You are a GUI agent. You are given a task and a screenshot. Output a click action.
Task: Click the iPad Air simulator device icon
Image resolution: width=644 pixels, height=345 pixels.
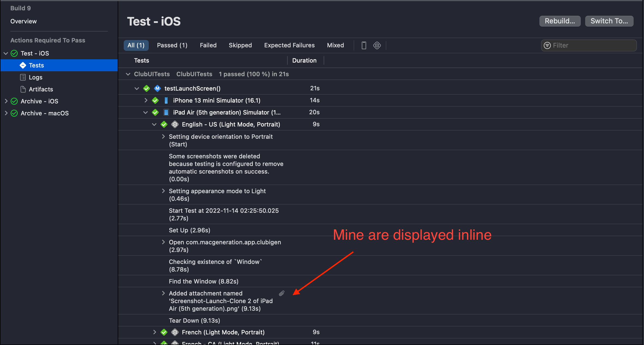166,112
